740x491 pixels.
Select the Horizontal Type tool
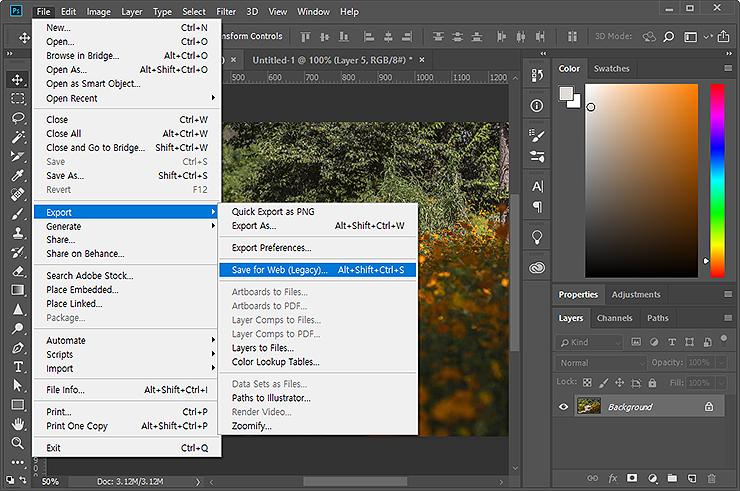(17, 367)
